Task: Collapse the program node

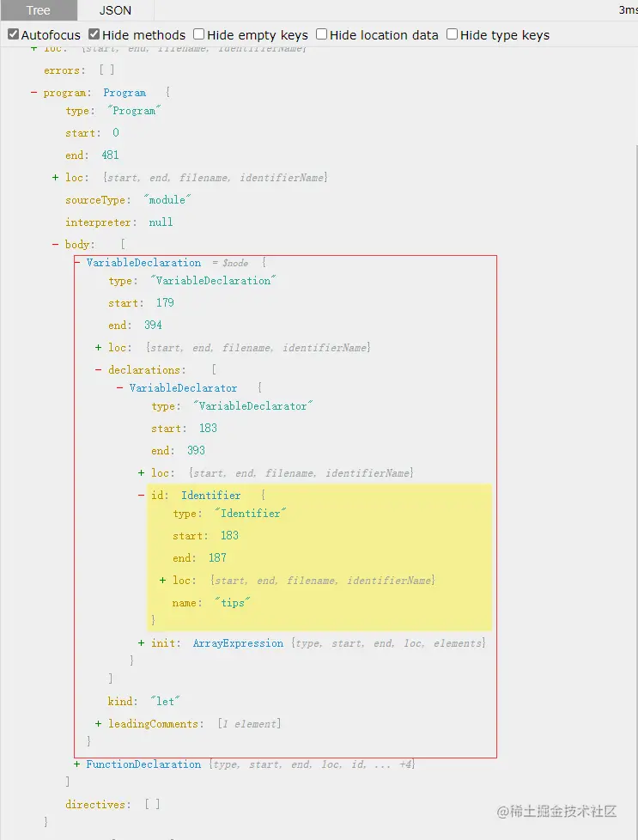Action: pos(33,93)
